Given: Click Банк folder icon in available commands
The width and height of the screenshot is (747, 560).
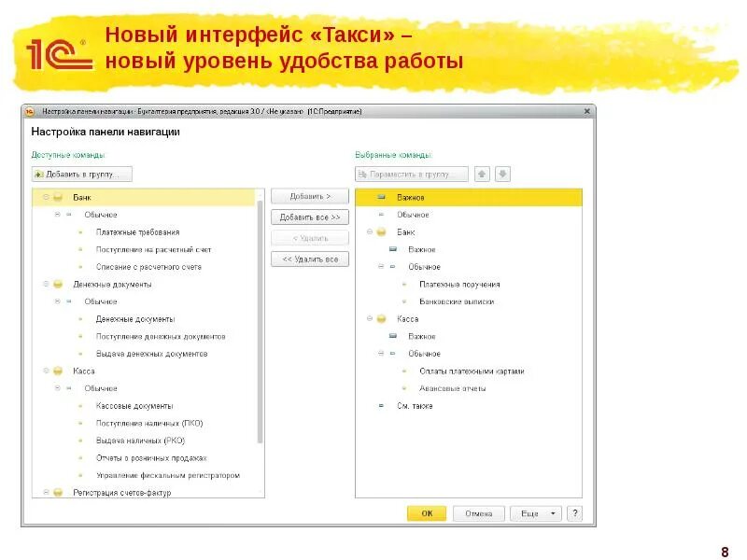Looking at the screenshot, I should coord(58,197).
